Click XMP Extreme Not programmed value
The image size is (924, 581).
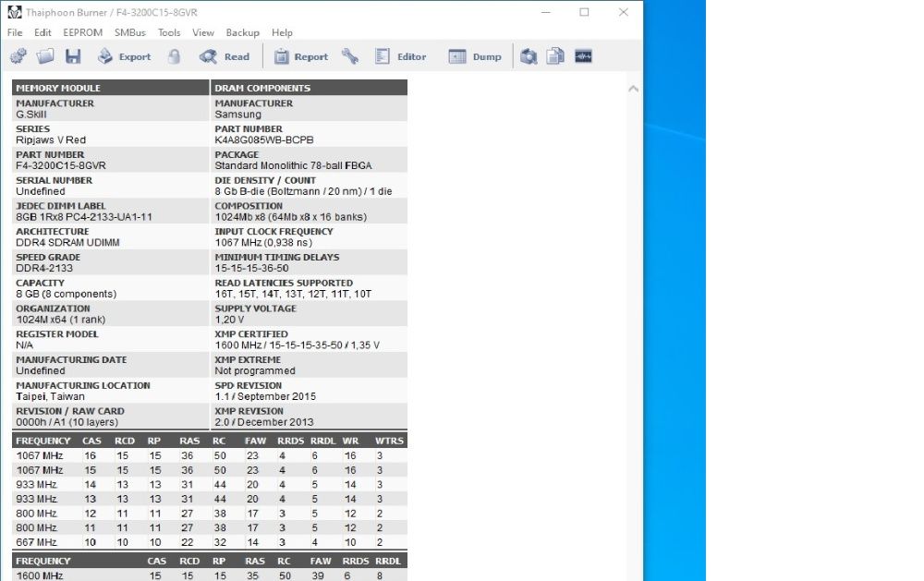click(255, 371)
